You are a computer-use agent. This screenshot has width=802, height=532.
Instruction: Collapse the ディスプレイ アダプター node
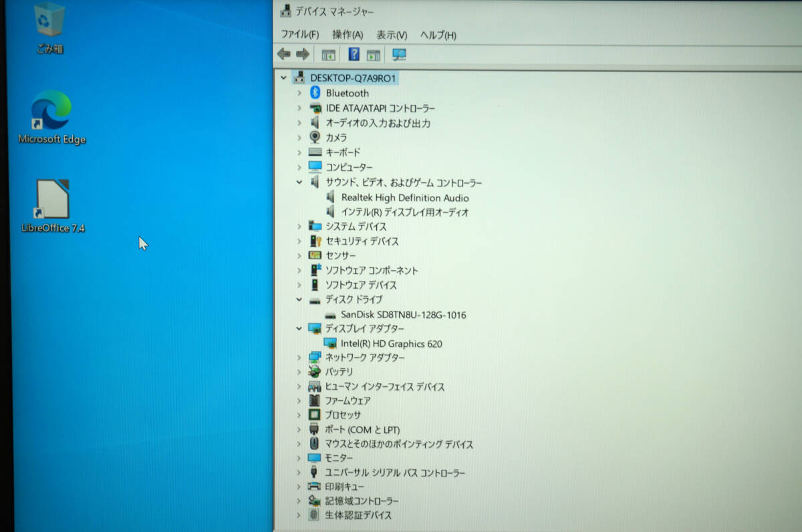(299, 329)
